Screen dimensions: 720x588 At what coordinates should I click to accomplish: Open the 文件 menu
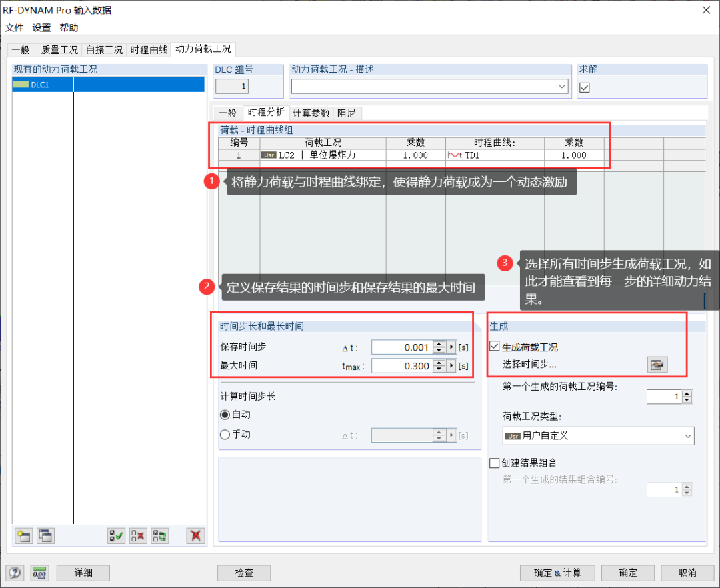[14, 27]
